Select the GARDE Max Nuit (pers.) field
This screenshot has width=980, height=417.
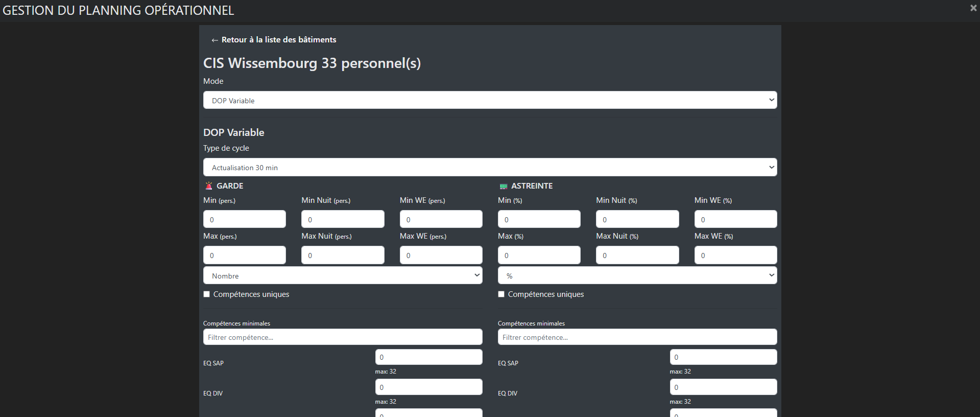(x=343, y=255)
